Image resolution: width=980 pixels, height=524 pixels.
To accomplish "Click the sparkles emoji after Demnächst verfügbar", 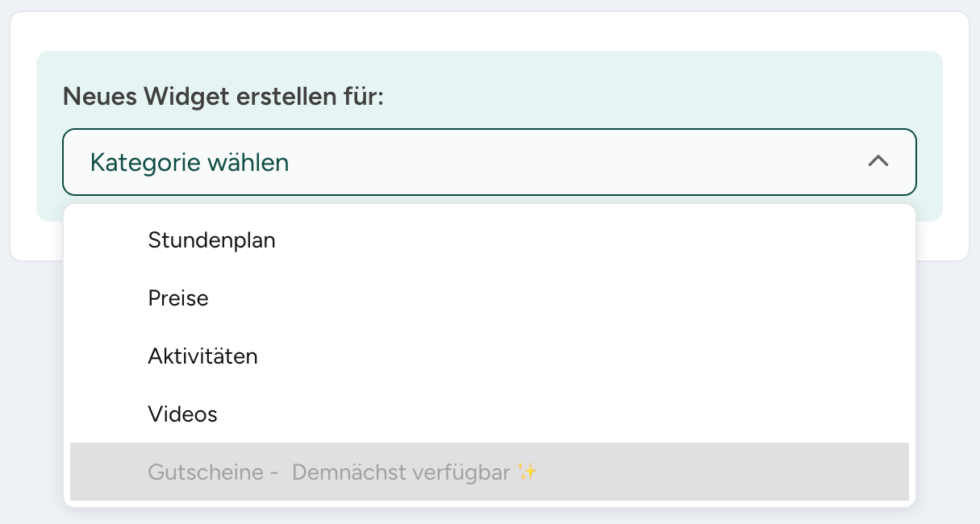I will click(528, 472).
